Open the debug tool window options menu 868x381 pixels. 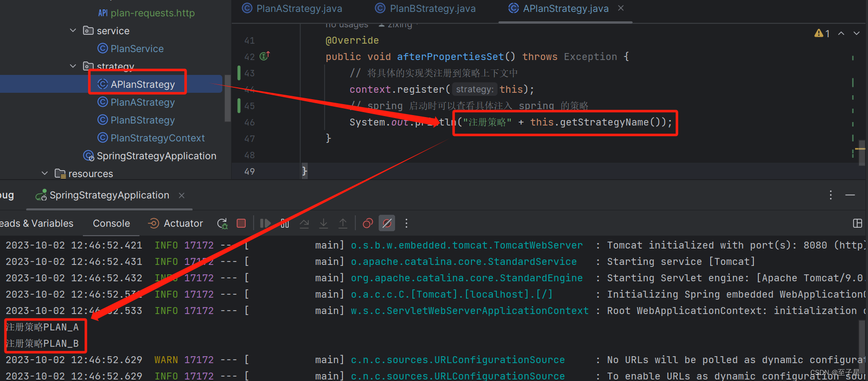831,195
